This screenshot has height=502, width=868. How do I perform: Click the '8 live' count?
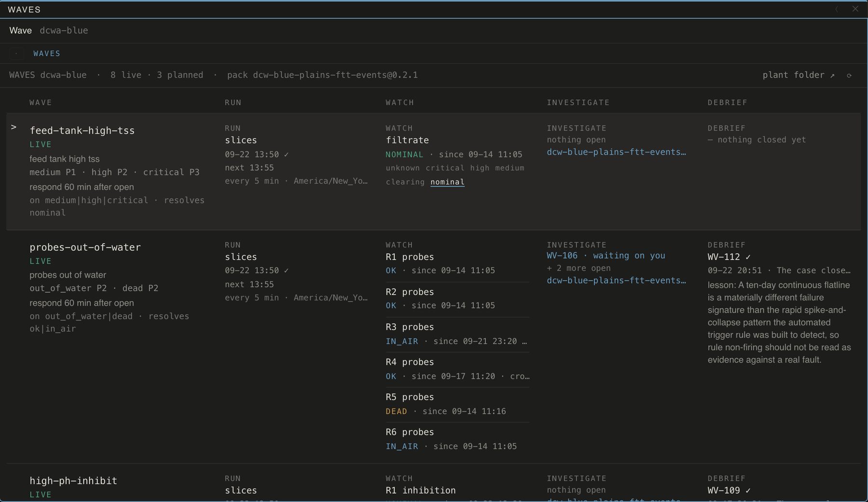[x=126, y=75]
